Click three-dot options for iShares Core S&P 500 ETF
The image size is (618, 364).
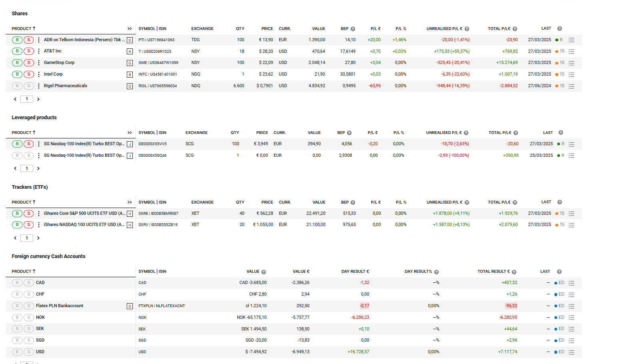(x=39, y=214)
